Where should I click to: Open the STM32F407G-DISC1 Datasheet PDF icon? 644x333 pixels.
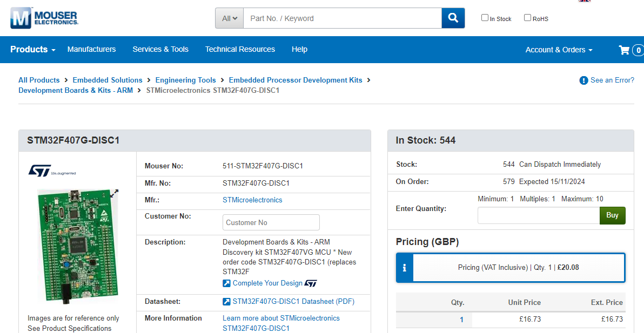227,302
